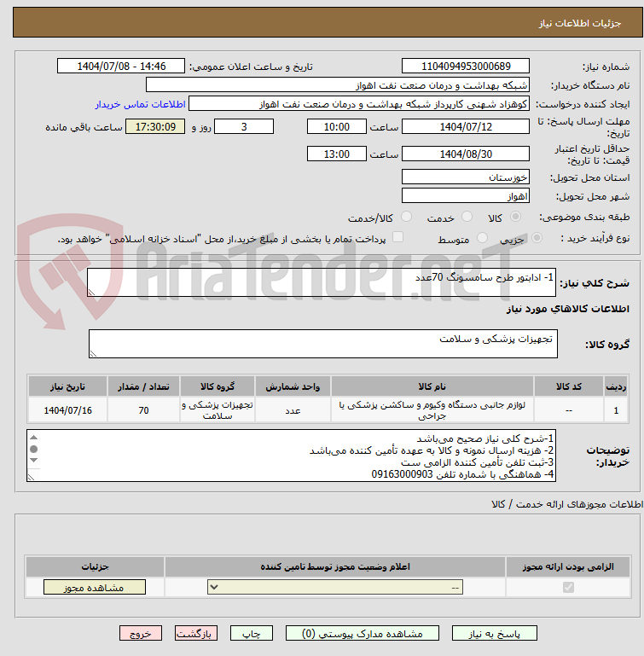Select the کالا/خدمت radio button
The height and width of the screenshot is (656, 644).
click(x=406, y=217)
